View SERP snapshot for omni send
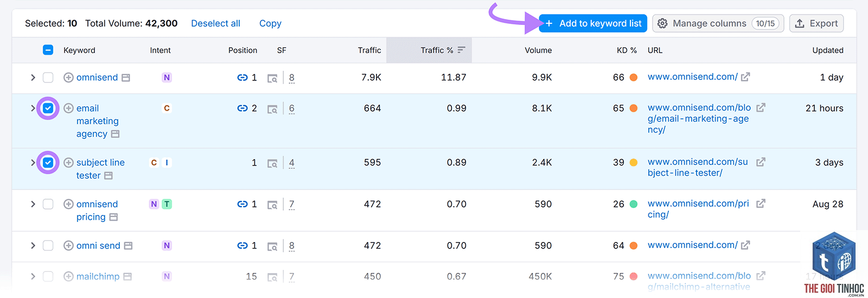 tap(272, 246)
